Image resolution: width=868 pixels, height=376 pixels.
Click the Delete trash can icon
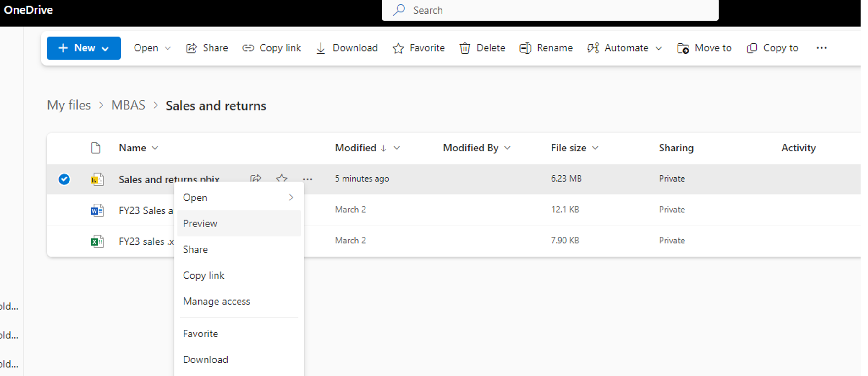pyautogui.click(x=465, y=48)
